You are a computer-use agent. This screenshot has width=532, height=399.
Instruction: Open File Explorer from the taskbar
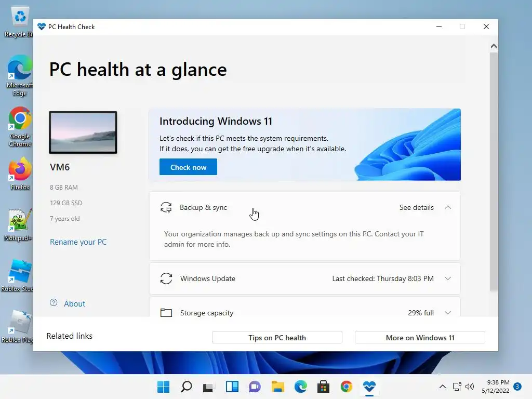coord(277,387)
